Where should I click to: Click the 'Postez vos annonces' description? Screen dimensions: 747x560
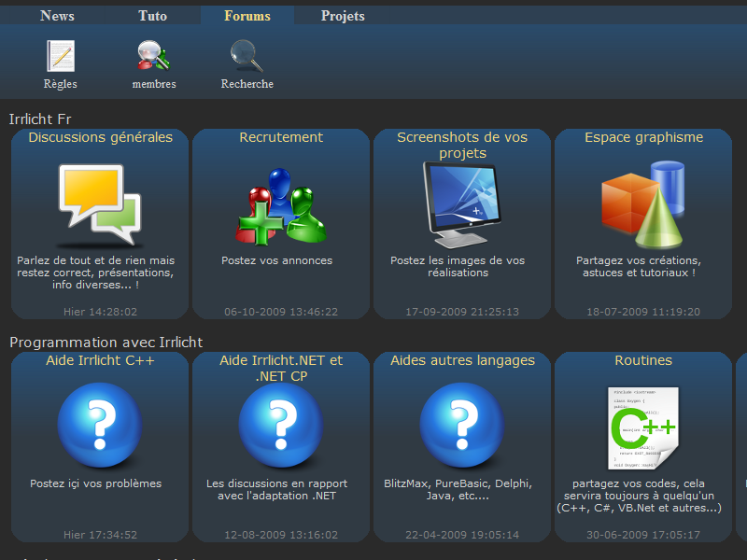(x=276, y=260)
